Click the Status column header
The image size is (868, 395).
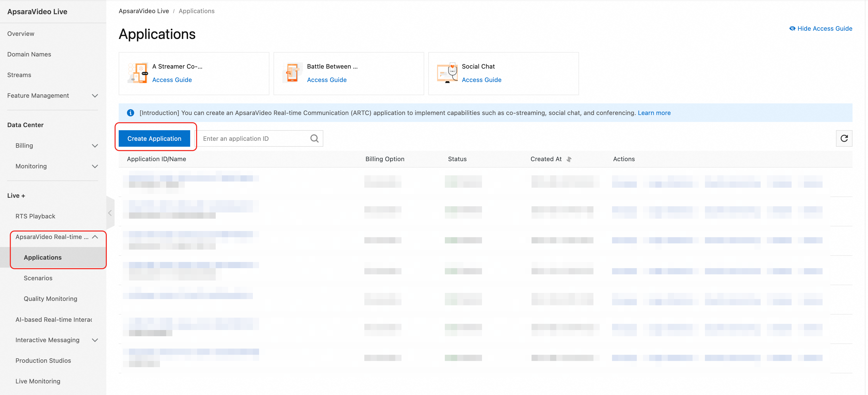[457, 159]
